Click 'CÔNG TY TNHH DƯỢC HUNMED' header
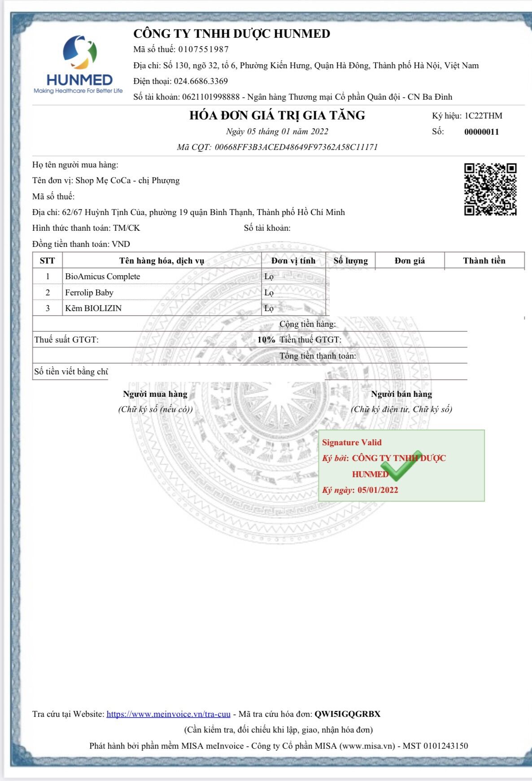The width and height of the screenshot is (532, 781). click(231, 34)
